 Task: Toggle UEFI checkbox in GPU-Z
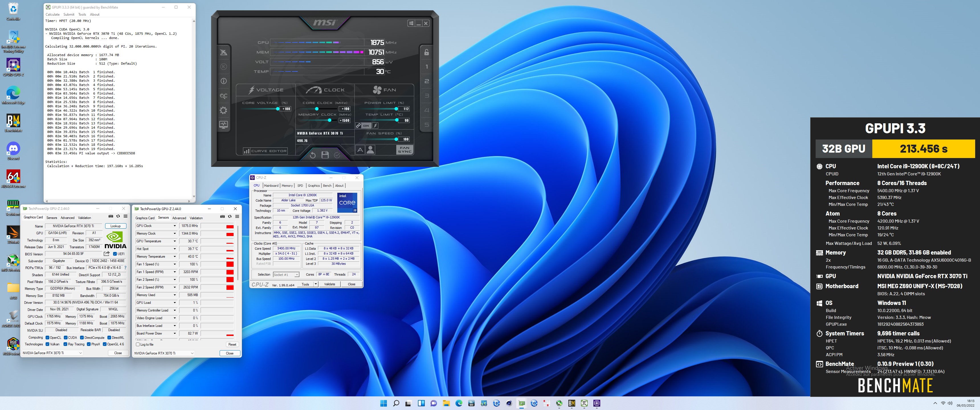point(115,254)
